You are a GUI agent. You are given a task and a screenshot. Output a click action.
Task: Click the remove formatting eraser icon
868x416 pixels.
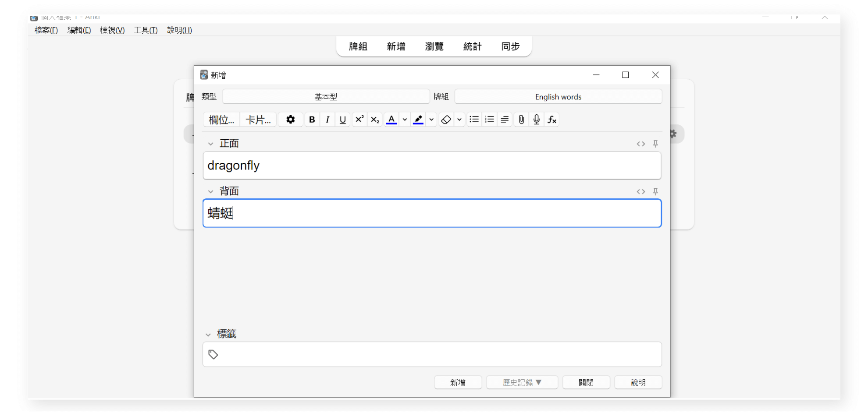point(446,120)
